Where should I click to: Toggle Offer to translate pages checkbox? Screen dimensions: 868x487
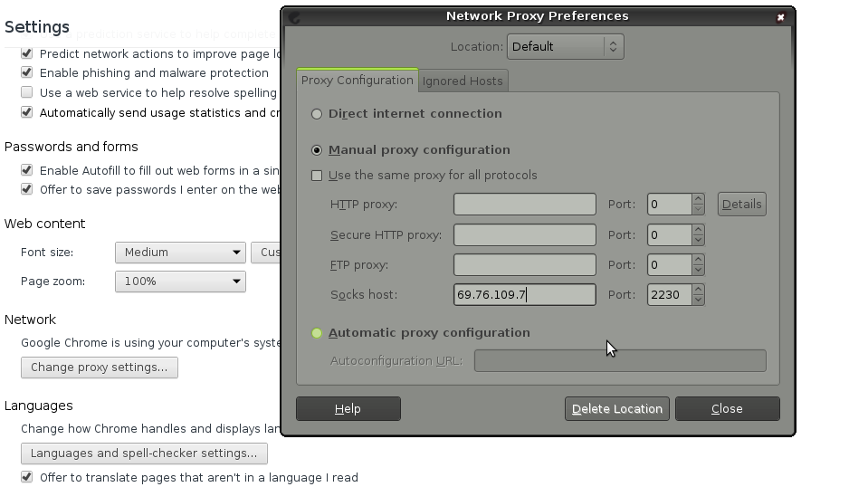click(26, 477)
